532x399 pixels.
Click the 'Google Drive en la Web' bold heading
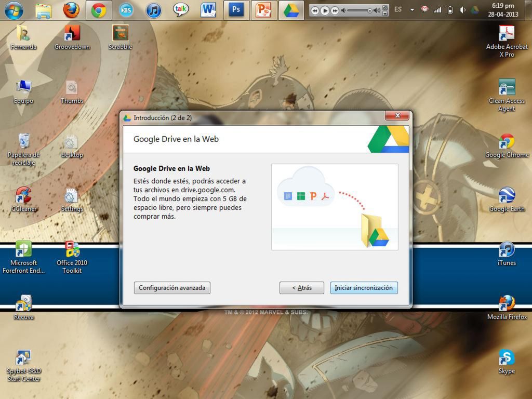click(171, 168)
